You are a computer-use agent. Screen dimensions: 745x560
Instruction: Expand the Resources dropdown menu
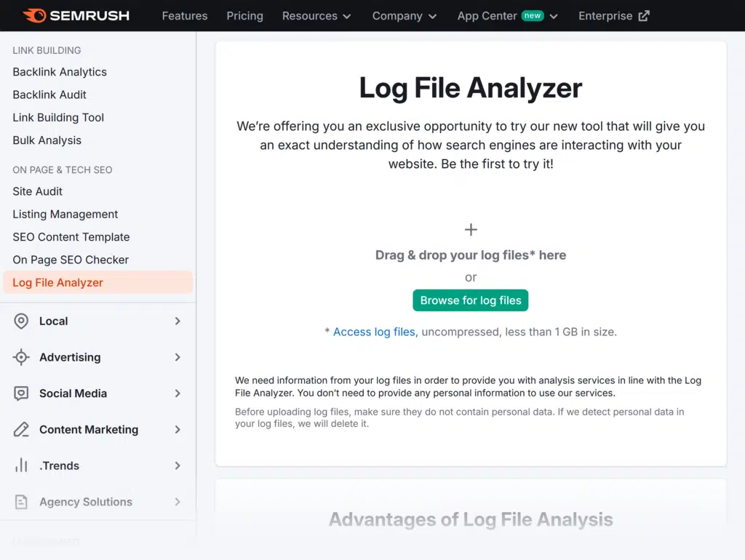(x=316, y=16)
